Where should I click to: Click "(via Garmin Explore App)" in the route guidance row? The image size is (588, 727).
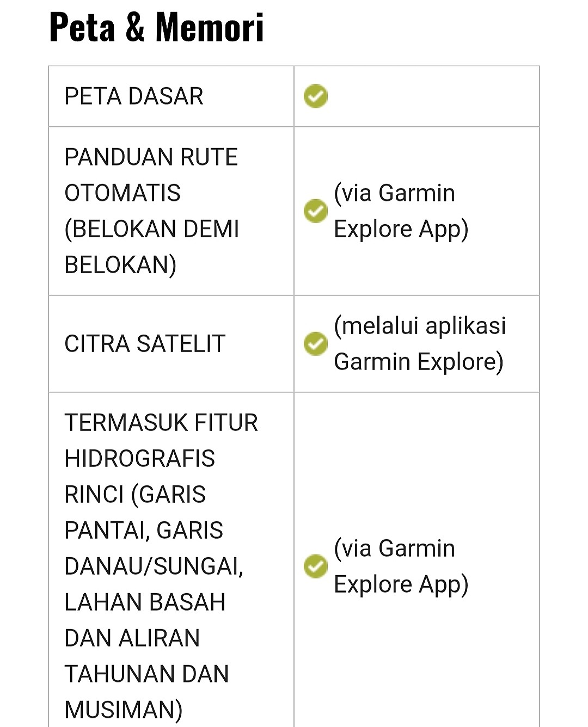pyautogui.click(x=401, y=211)
